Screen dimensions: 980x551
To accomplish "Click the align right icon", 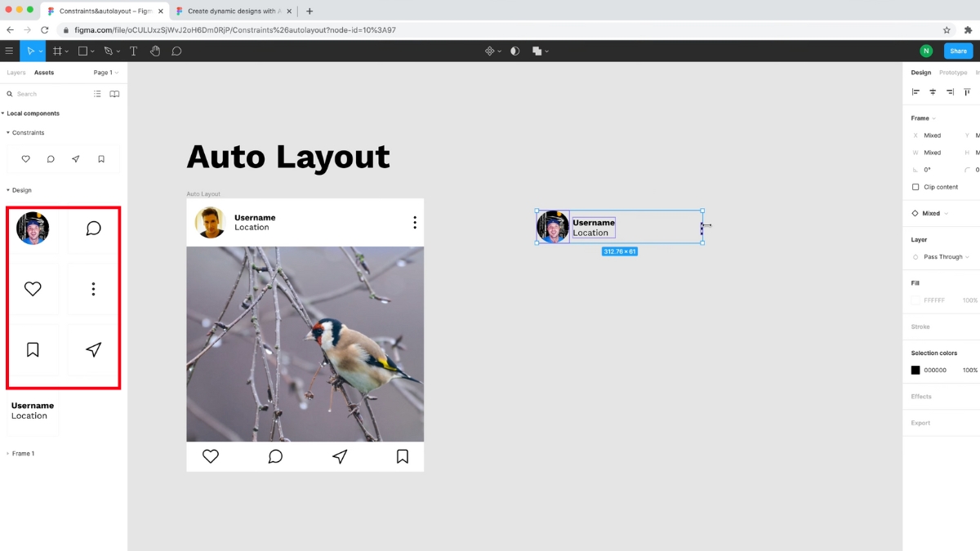I will 950,92.
